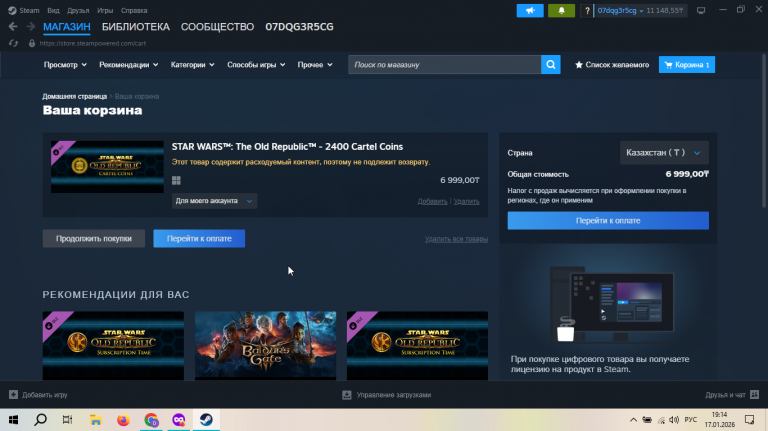The height and width of the screenshot is (431, 768).
Task: Switch to the БИБЛИОТЕКА tab
Action: 136,27
